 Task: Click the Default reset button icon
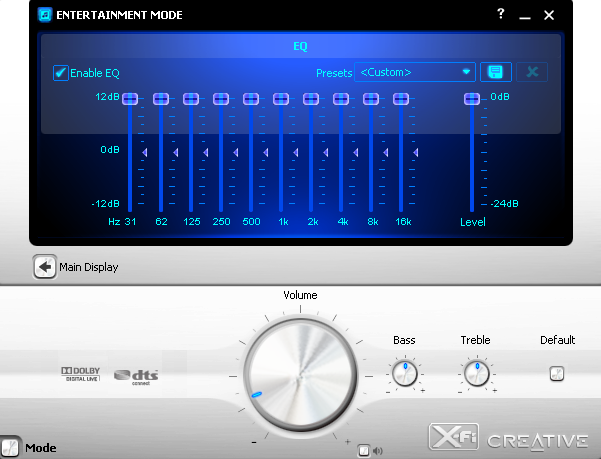tap(557, 373)
